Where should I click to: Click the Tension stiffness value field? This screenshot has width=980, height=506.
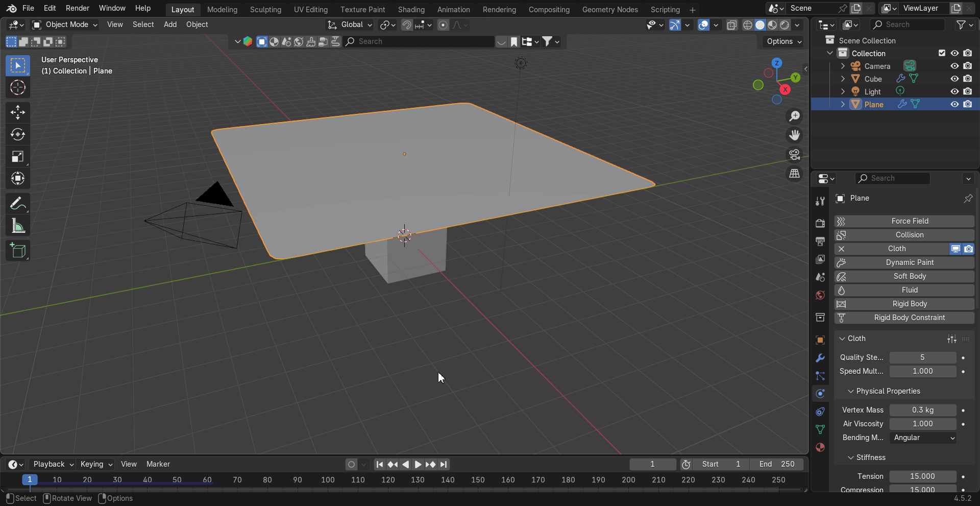923,476
